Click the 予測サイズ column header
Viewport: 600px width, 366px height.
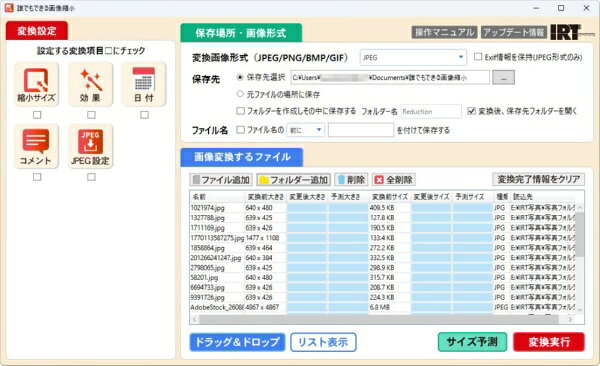[x=472, y=197]
